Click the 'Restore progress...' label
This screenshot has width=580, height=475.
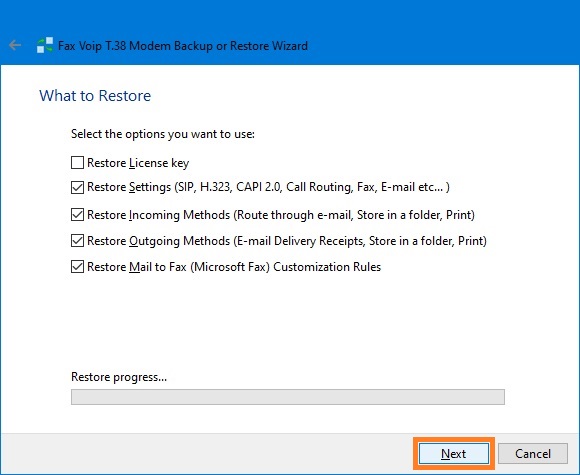point(119,377)
